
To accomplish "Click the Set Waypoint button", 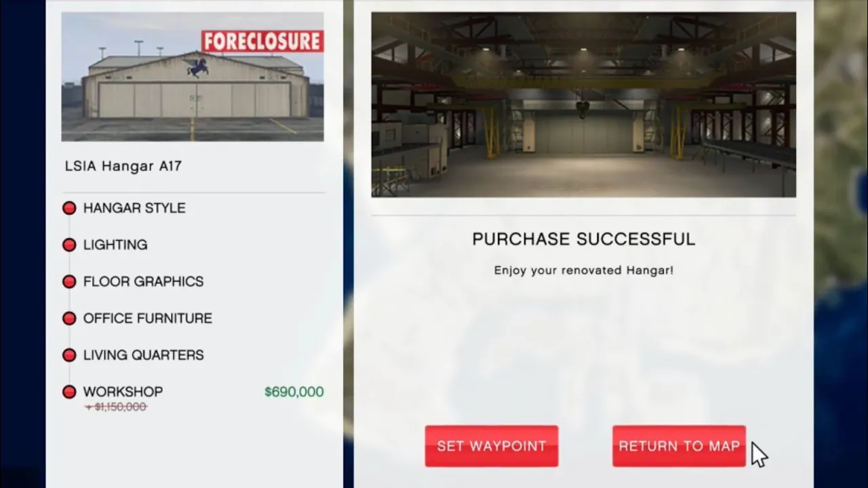I will (492, 446).
